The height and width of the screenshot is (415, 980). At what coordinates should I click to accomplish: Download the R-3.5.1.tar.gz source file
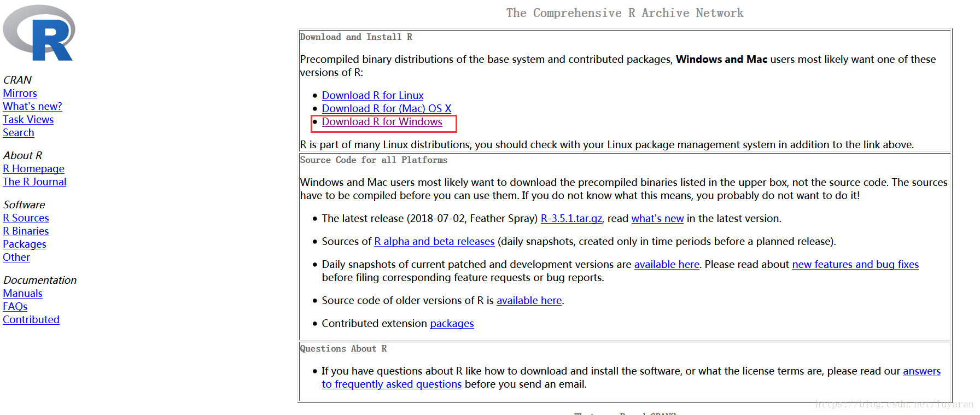click(x=571, y=219)
